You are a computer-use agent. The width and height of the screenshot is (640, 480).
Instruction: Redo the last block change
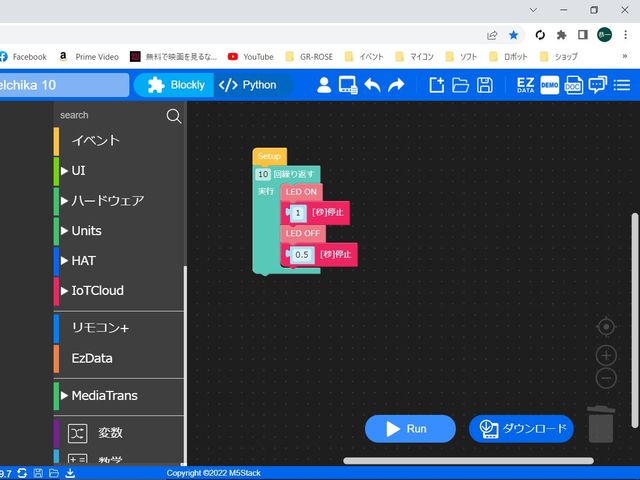pyautogui.click(x=396, y=85)
